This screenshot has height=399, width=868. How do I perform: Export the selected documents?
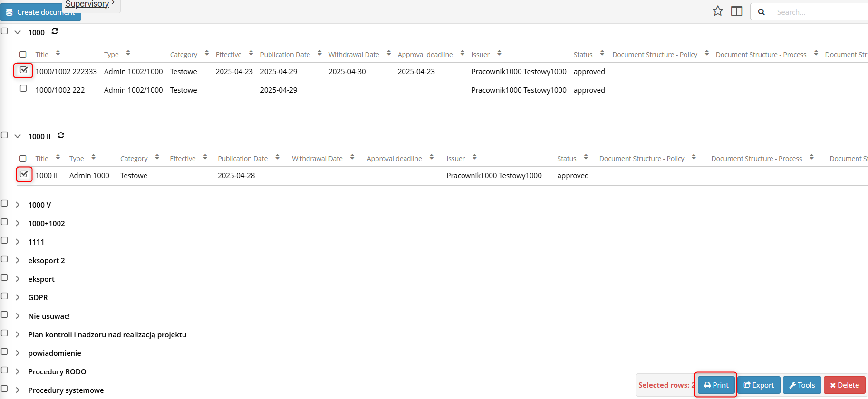[759, 385]
